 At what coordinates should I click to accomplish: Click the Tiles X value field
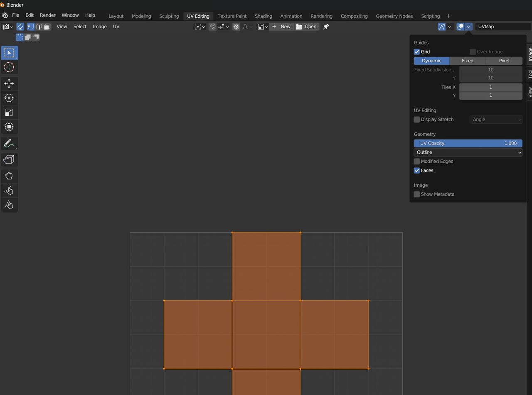click(x=491, y=87)
